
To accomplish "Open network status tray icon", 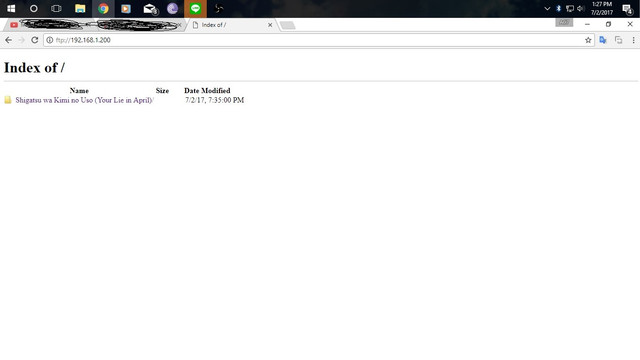I will click(x=570, y=9).
